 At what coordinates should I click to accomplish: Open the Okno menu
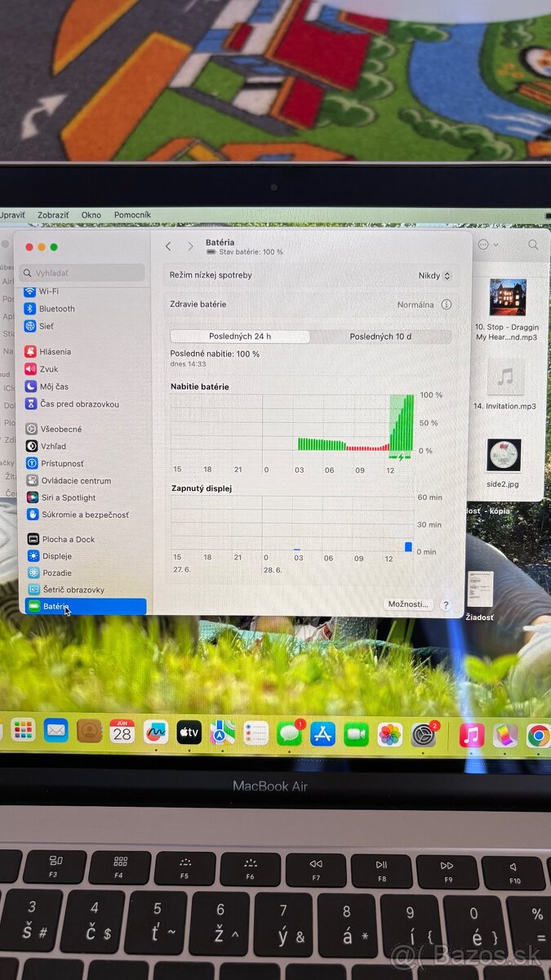click(91, 215)
